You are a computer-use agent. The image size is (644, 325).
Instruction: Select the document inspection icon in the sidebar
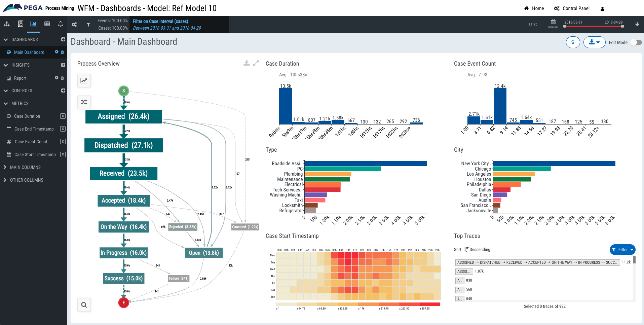point(20,24)
